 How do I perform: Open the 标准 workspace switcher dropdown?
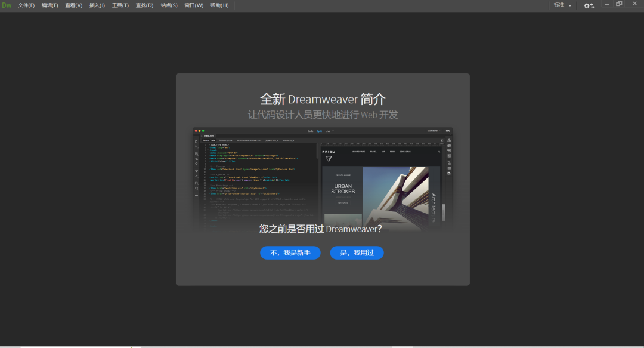coord(561,5)
